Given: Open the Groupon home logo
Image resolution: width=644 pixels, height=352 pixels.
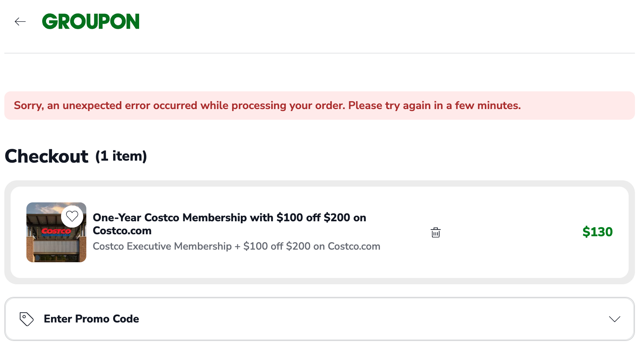Looking at the screenshot, I should [91, 22].
